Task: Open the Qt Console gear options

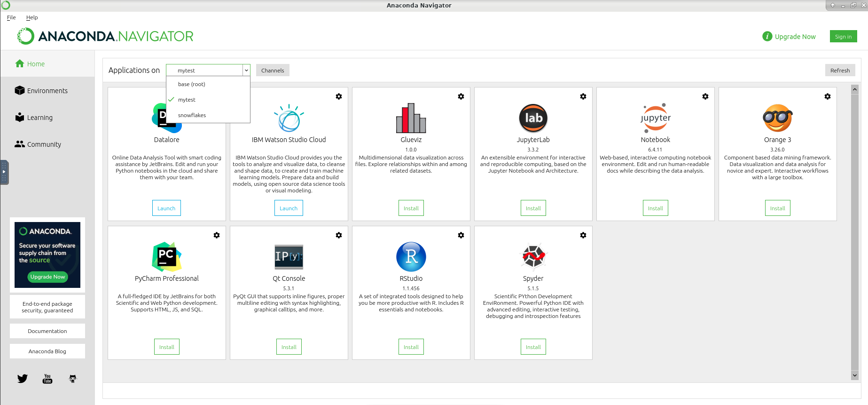Action: (x=339, y=235)
